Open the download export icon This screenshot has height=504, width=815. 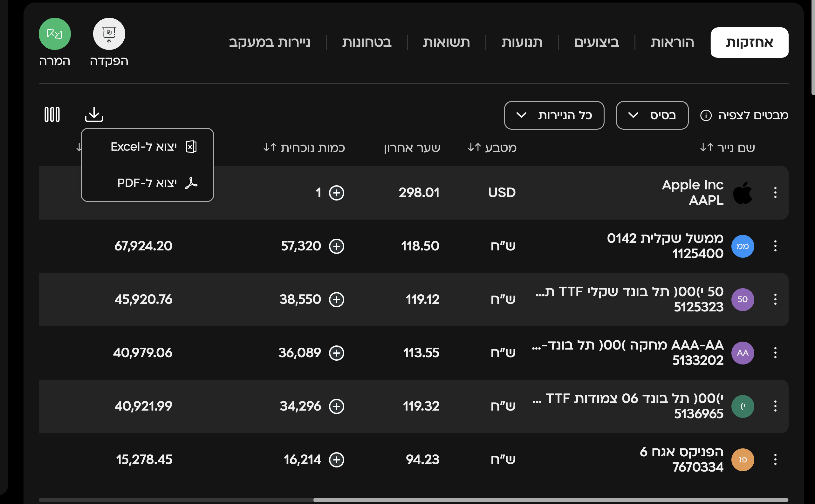pos(94,114)
